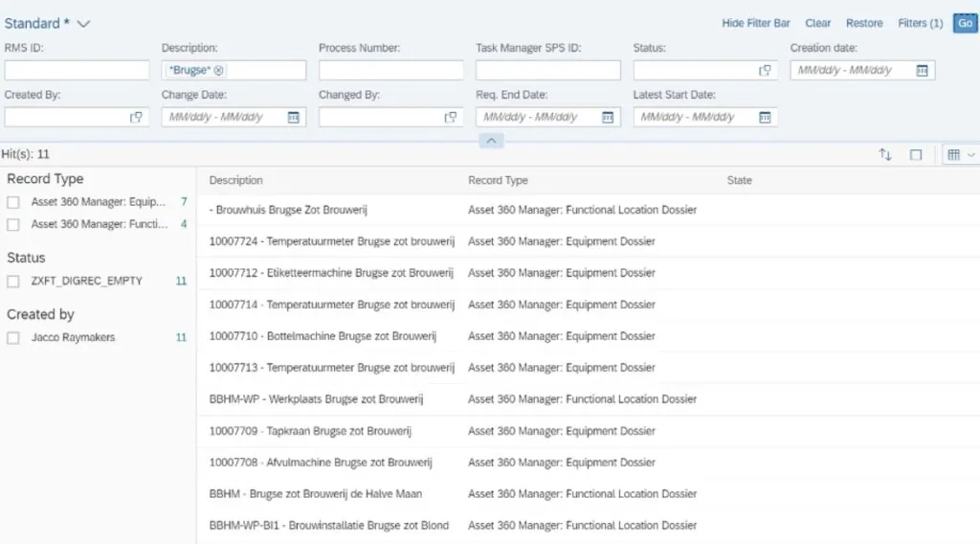980x544 pixels.
Task: Tick Asset 360 Manager: Functi... checkbox
Action: click(13, 224)
